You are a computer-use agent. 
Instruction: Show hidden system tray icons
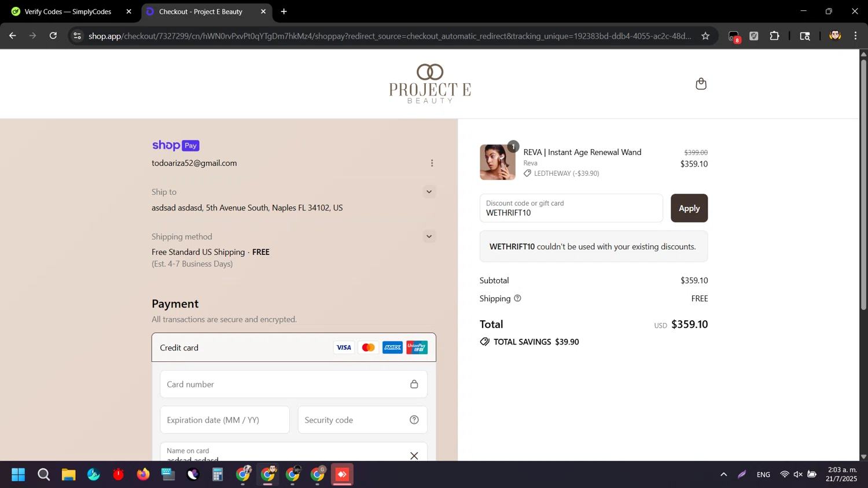point(723,475)
